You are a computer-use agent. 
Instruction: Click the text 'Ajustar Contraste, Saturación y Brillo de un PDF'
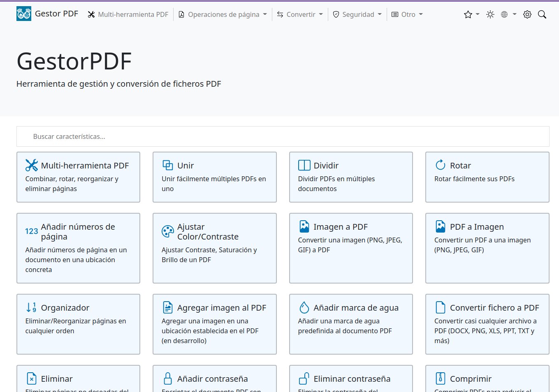click(209, 255)
